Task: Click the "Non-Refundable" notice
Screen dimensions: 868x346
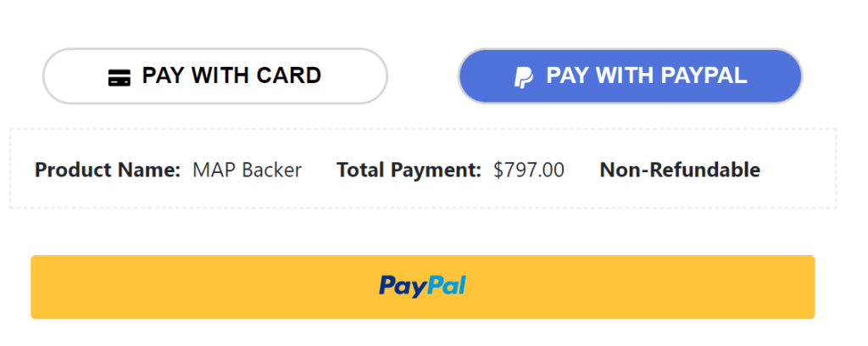Action: pos(680,170)
